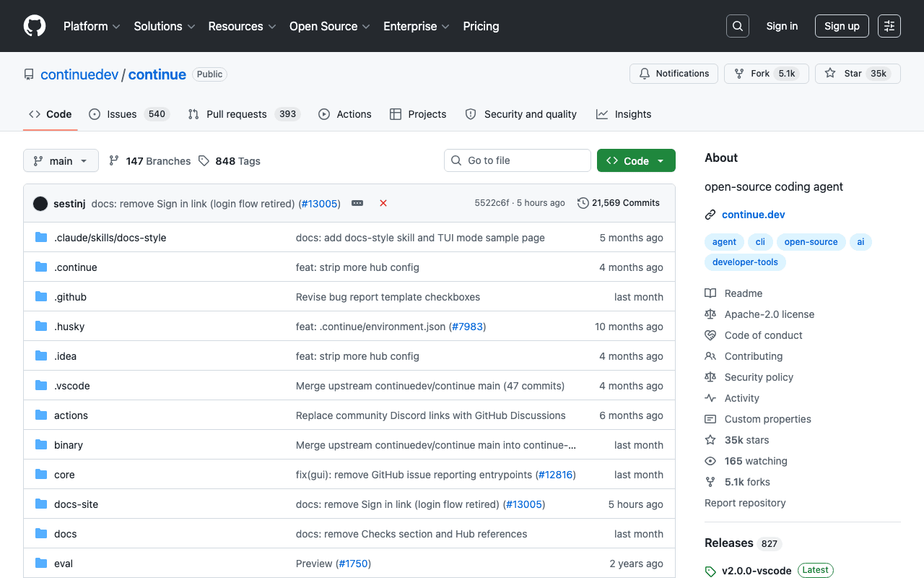The height and width of the screenshot is (578, 924).
Task: Fork the repository with Fork button
Action: point(767,74)
